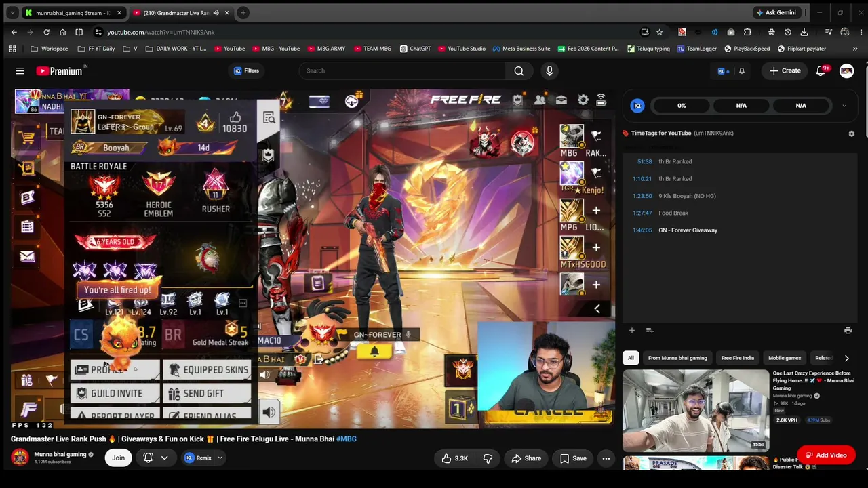
Task: Go back to previous page
Action: point(14,32)
